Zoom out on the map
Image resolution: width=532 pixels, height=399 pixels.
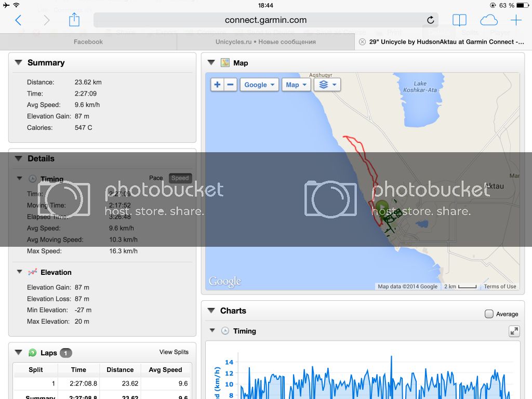coord(231,85)
